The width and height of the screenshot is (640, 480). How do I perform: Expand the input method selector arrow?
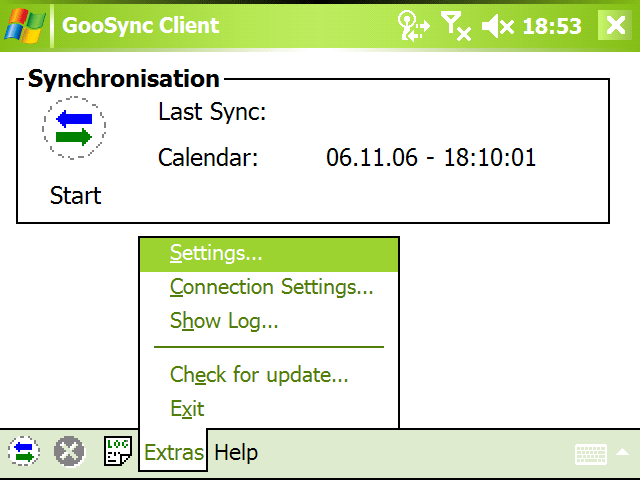tap(623, 452)
